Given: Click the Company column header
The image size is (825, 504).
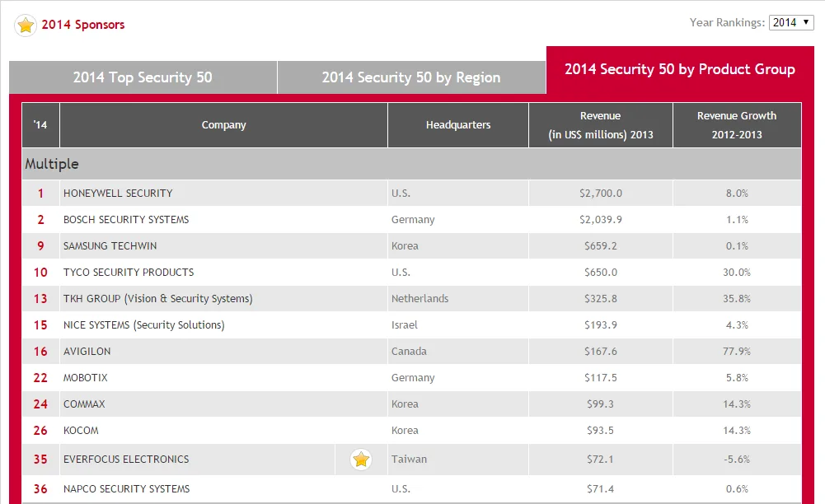Looking at the screenshot, I should point(223,125).
